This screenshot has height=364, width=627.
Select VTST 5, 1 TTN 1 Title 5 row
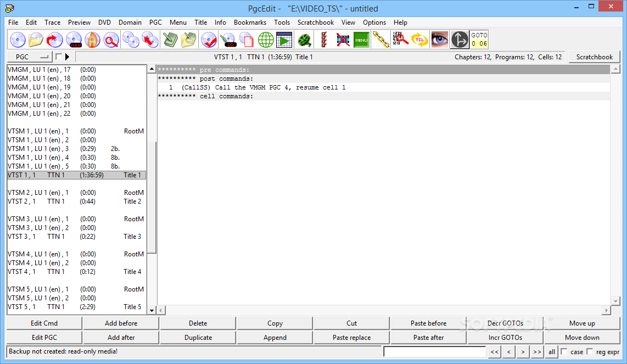tap(77, 307)
